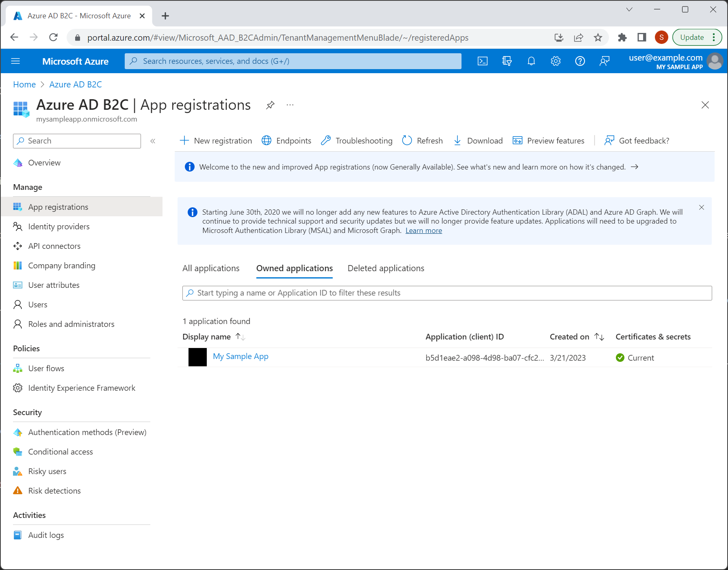Viewport: 728px width, 570px height.
Task: Open User attributes
Action: pos(54,285)
